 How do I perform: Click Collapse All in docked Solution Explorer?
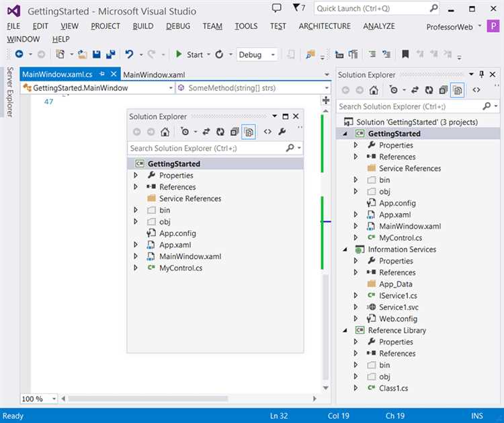click(444, 90)
